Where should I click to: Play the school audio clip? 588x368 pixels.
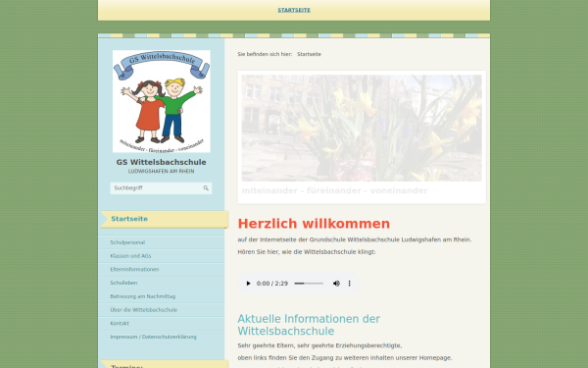pos(248,284)
